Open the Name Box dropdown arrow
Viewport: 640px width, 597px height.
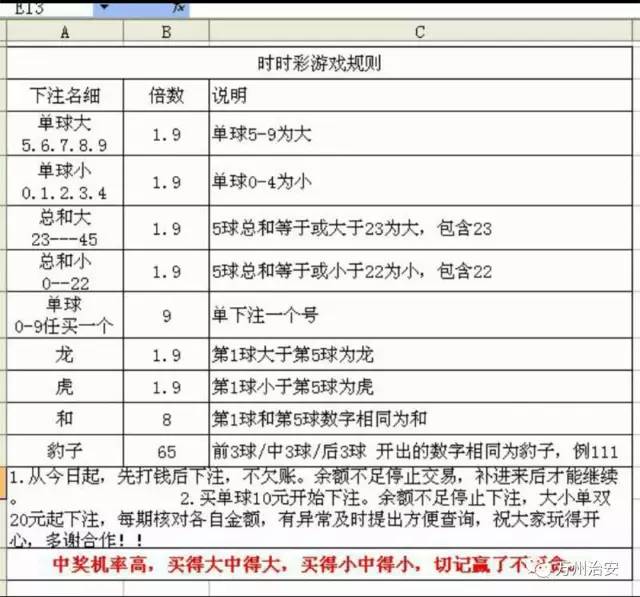[x=104, y=7]
